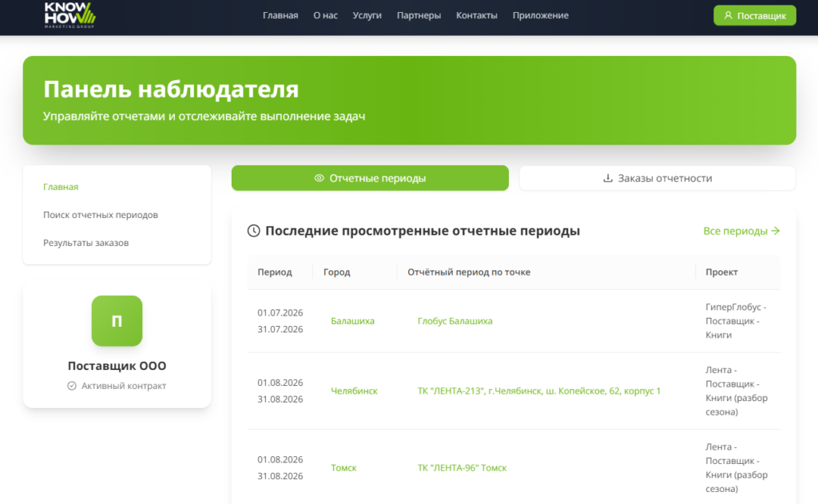Viewport: 818px width, 504px height.
Task: Open the Балашиха city link
Action: point(352,321)
